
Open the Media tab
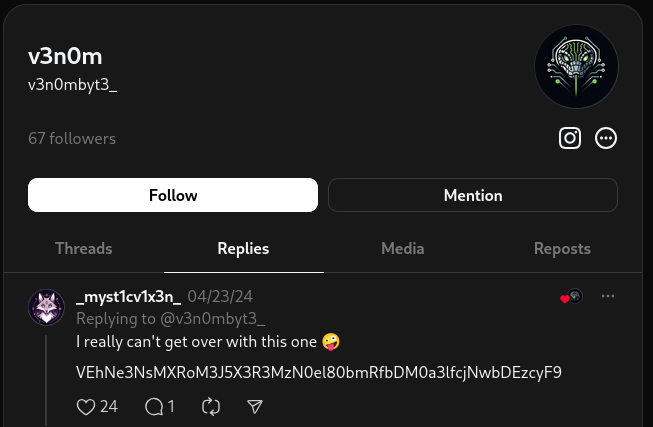pos(403,248)
